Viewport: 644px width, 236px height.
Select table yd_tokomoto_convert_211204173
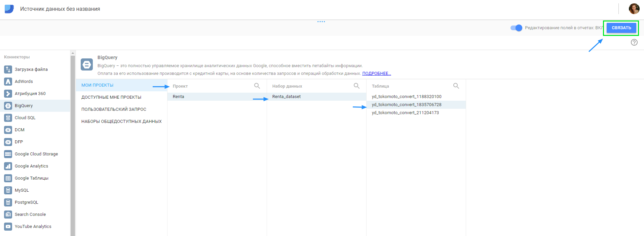pos(416,113)
